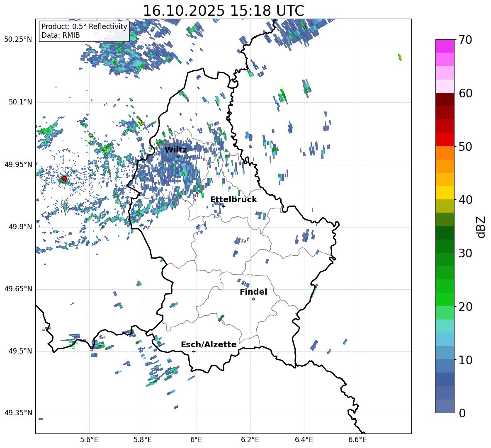Click the magenta swatch atop the colorbar

point(445,46)
